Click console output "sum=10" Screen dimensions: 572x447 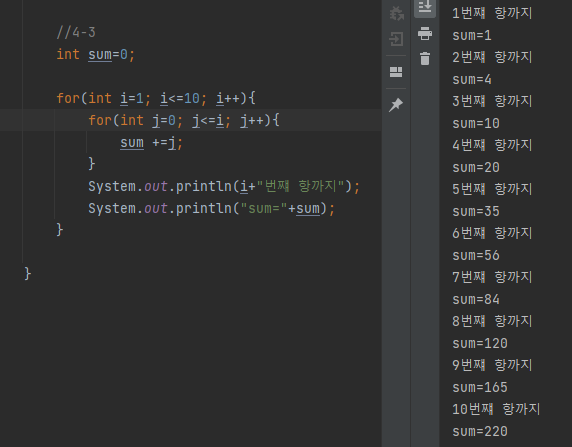click(476, 124)
